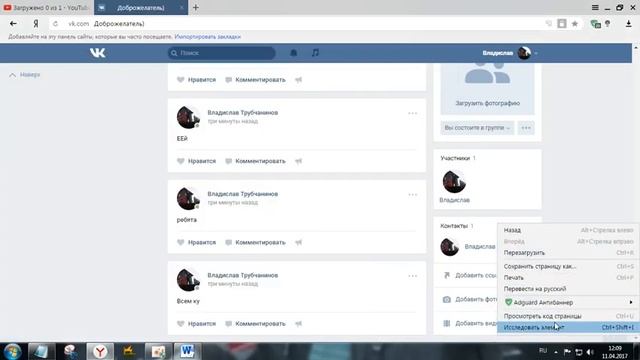
Task: Click the Windows Start button
Action: (13, 351)
